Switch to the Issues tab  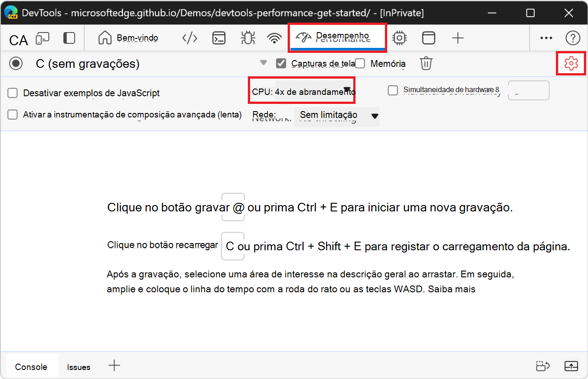point(78,366)
